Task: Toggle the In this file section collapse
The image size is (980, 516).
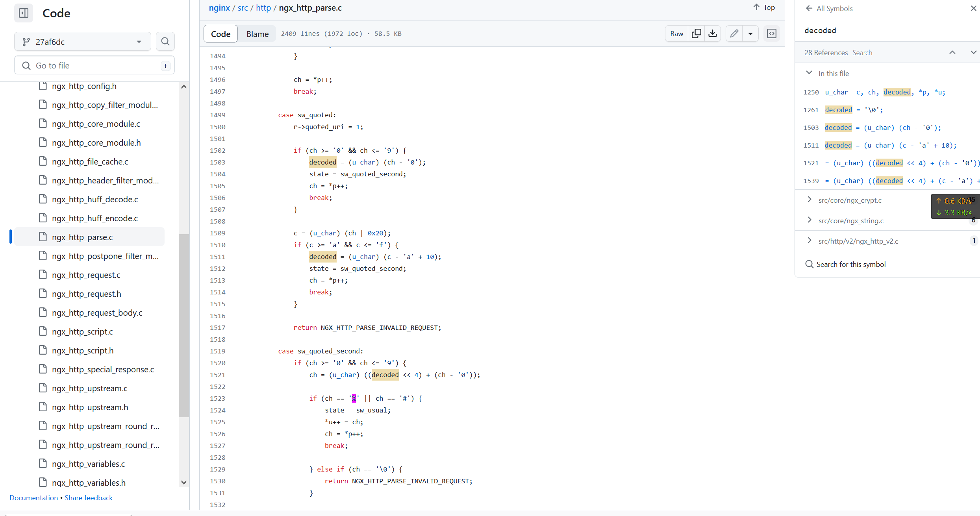Action: click(x=808, y=72)
